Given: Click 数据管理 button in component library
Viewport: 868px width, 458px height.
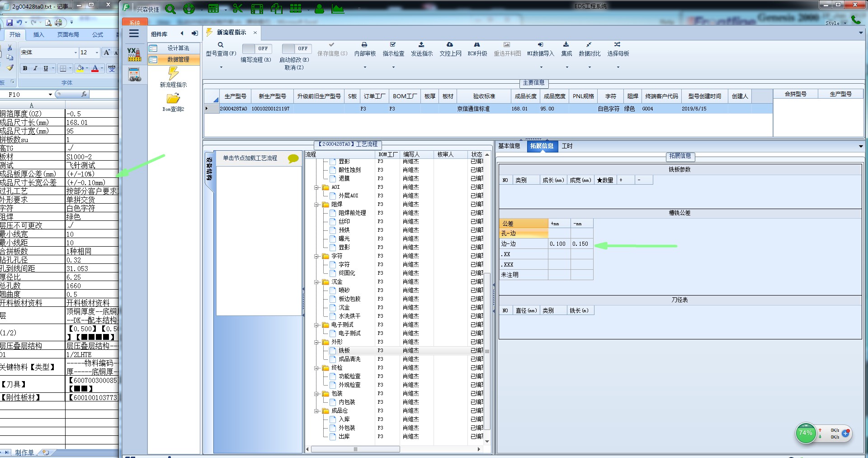Looking at the screenshot, I should pos(174,59).
